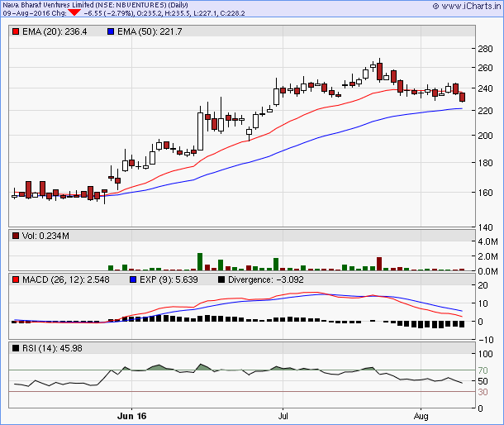Click the Jul date axis label
The image size is (504, 425).
pos(283,416)
